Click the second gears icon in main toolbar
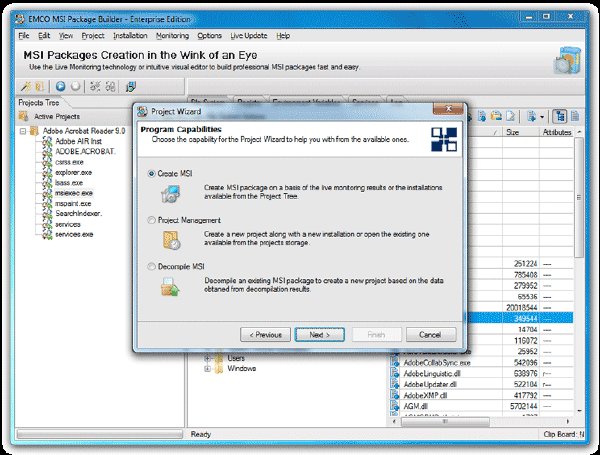Viewport: 600px width, 455px height. 110,86
